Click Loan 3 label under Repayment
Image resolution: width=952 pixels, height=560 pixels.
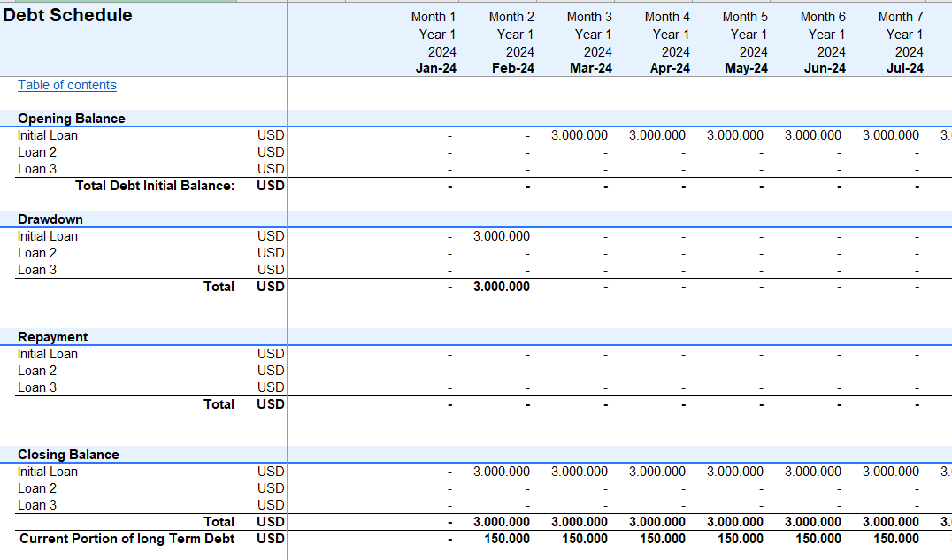pos(37,387)
